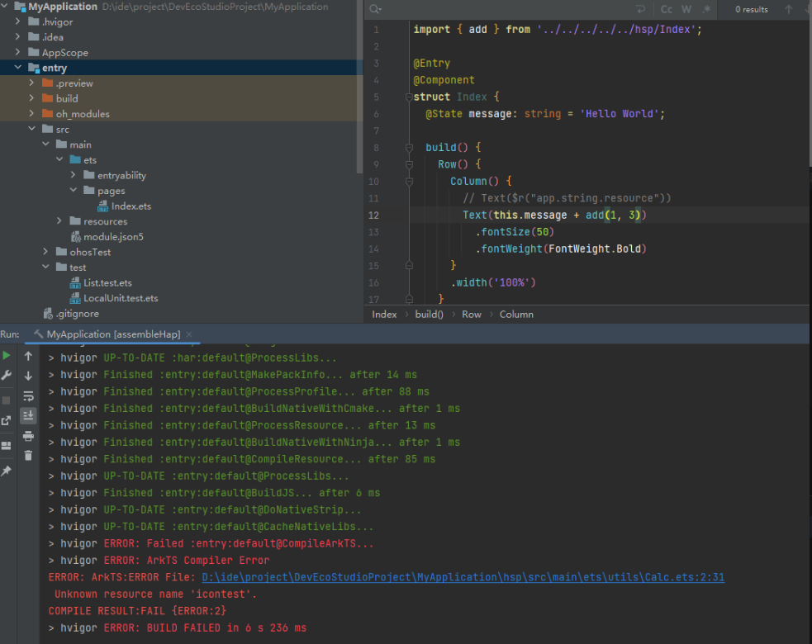
Task: Toggle Match Case (Cc) in search bar
Action: 667,9
